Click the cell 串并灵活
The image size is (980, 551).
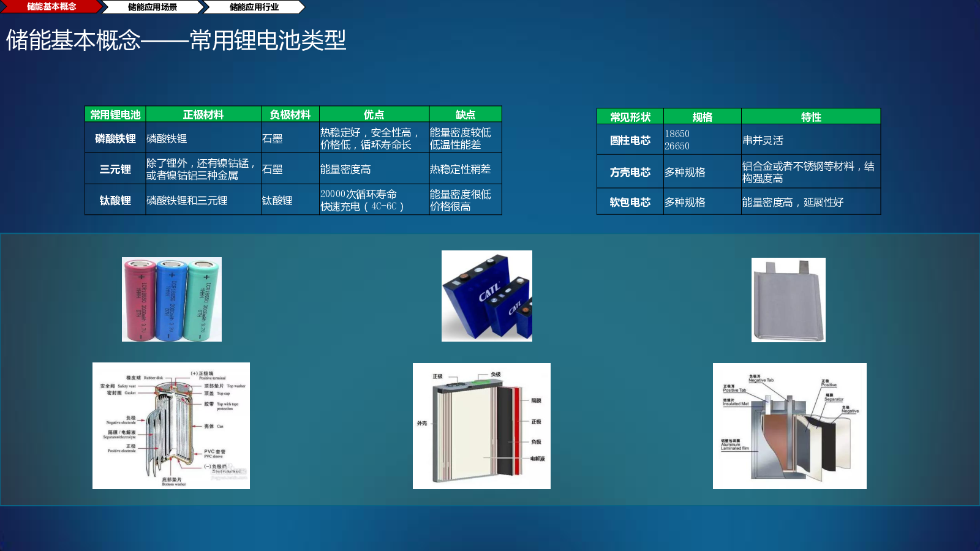tap(811, 140)
